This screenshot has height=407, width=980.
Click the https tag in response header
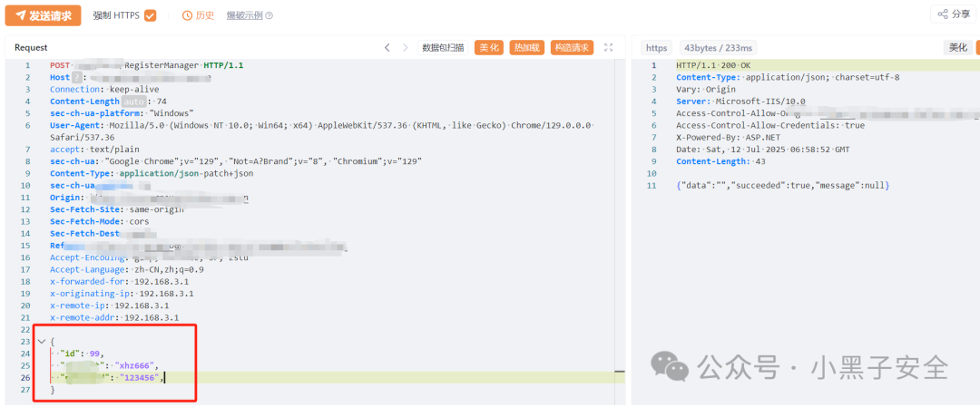(x=656, y=47)
